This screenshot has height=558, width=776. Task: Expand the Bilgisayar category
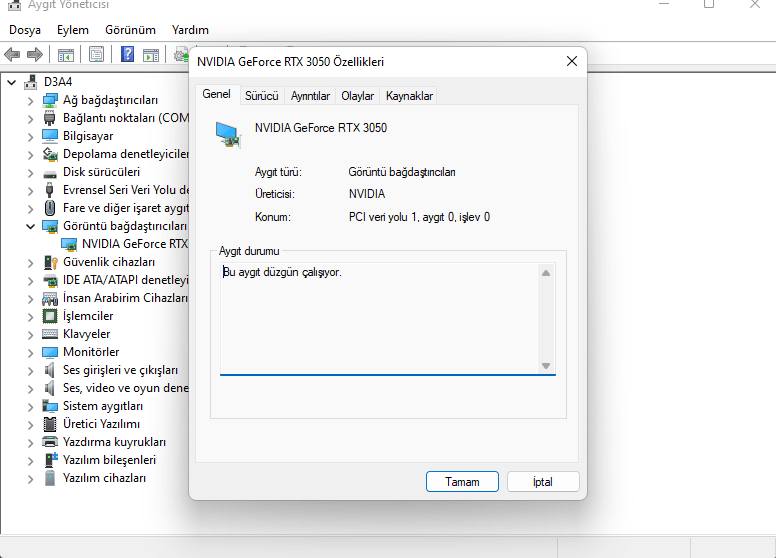click(x=31, y=137)
